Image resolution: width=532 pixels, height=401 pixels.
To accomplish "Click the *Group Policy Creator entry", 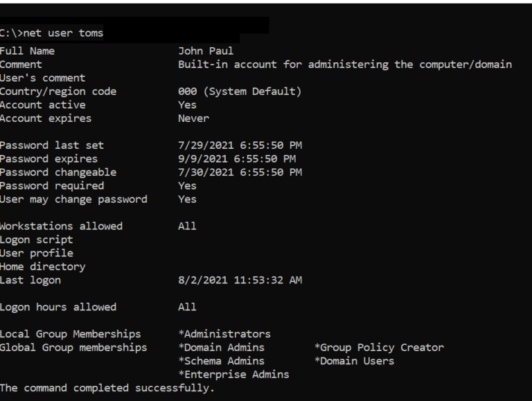I will pyautogui.click(x=379, y=348).
